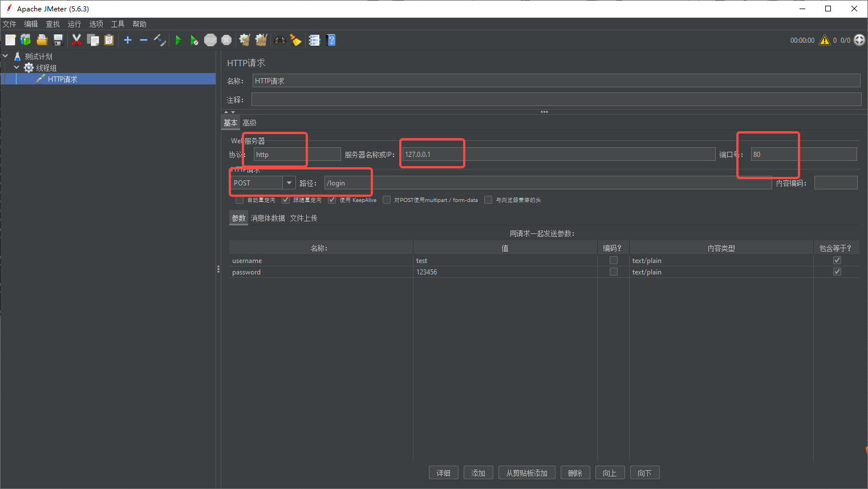
Task: Paste with the clipboard toolbar icon
Action: coord(109,40)
